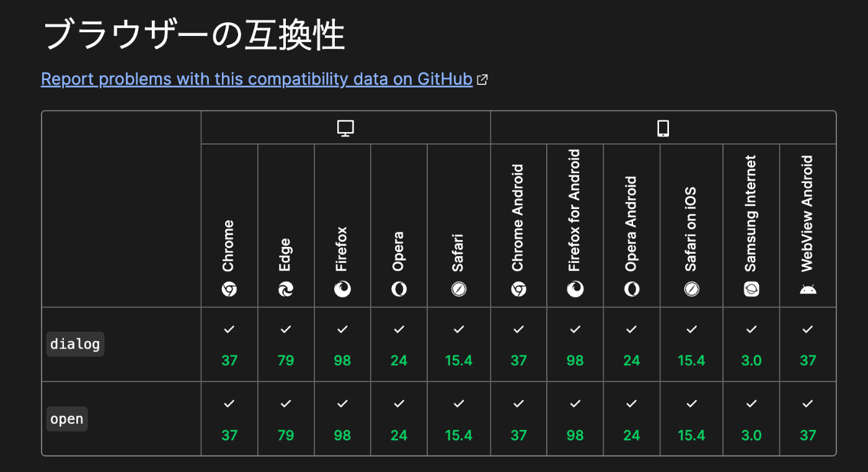
Task: Expand open support for WebView Android 37
Action: point(808,419)
